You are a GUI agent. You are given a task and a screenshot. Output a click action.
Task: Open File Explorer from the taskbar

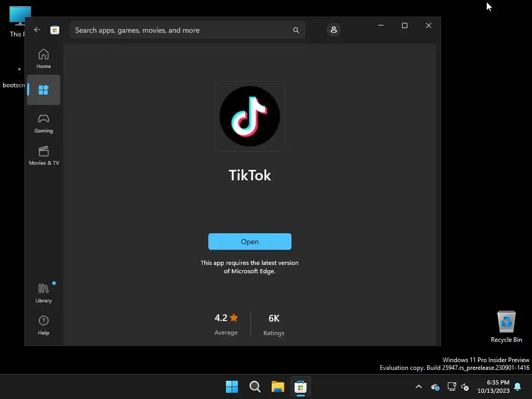tap(277, 387)
